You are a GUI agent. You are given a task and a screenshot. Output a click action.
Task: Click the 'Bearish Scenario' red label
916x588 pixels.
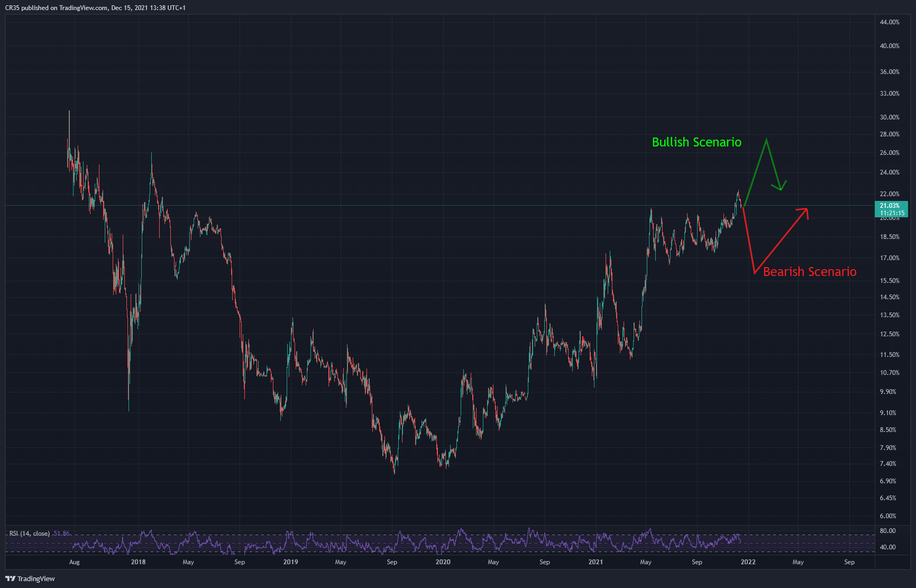tap(810, 272)
